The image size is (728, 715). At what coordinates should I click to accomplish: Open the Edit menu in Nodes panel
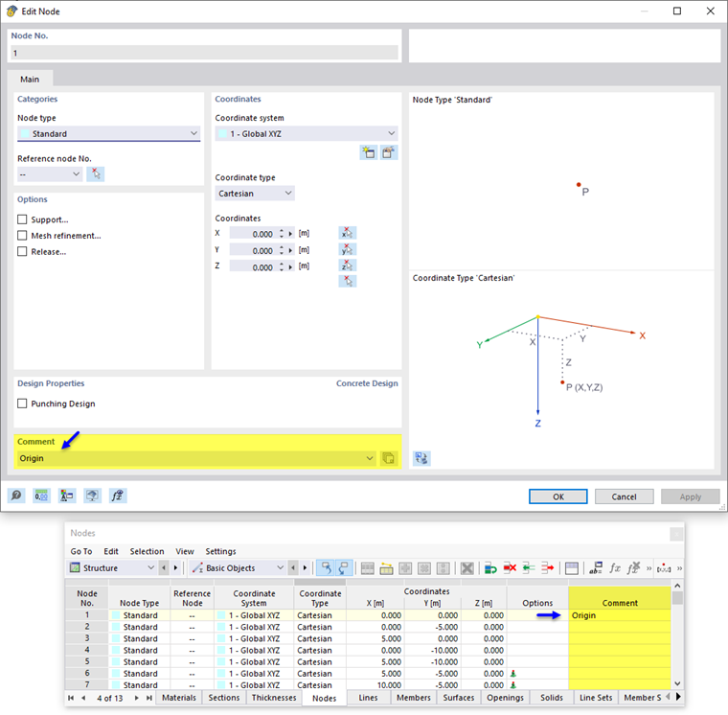[x=111, y=551]
